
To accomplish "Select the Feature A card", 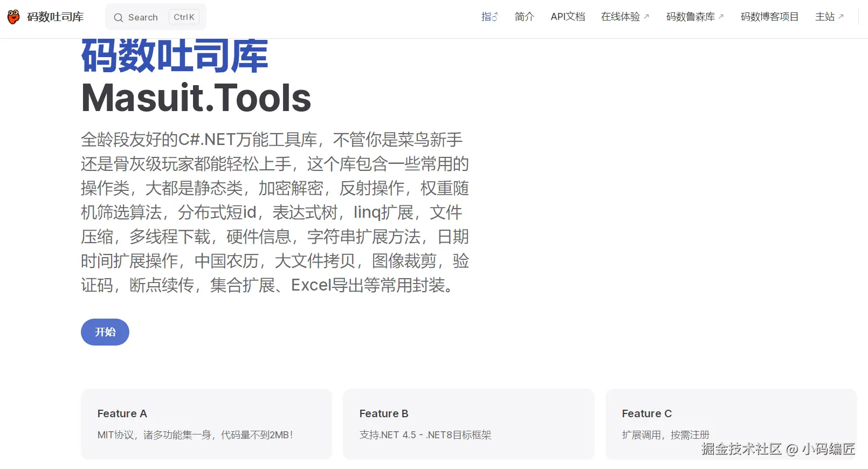I will pos(206,424).
